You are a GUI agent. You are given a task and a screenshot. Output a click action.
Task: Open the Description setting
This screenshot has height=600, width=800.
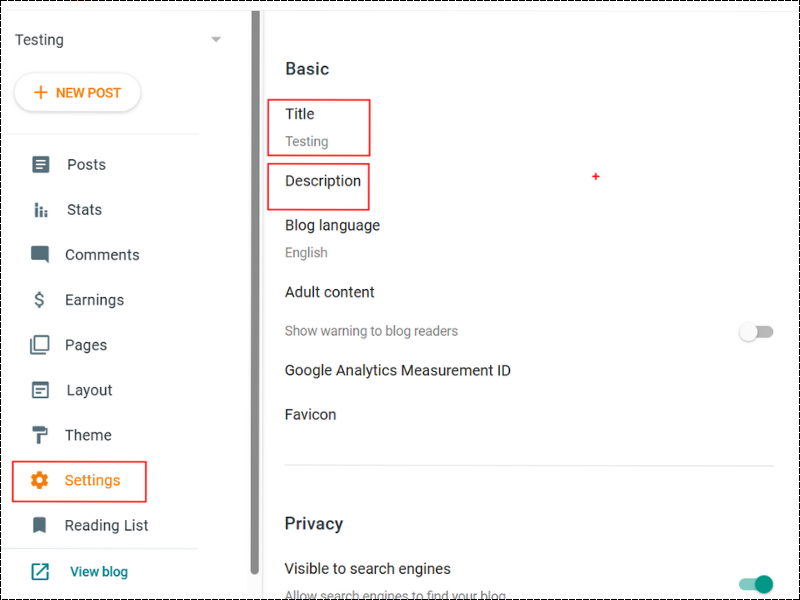click(x=318, y=182)
